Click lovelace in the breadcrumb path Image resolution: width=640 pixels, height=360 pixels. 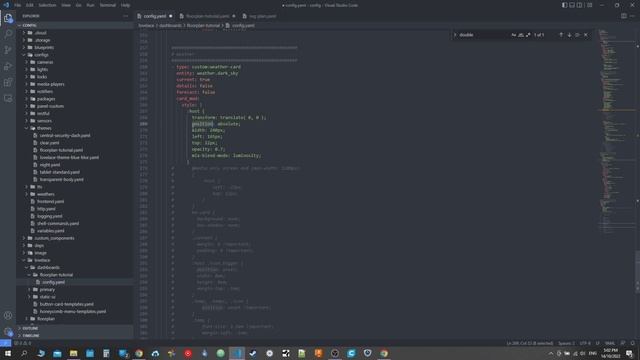tap(146, 25)
